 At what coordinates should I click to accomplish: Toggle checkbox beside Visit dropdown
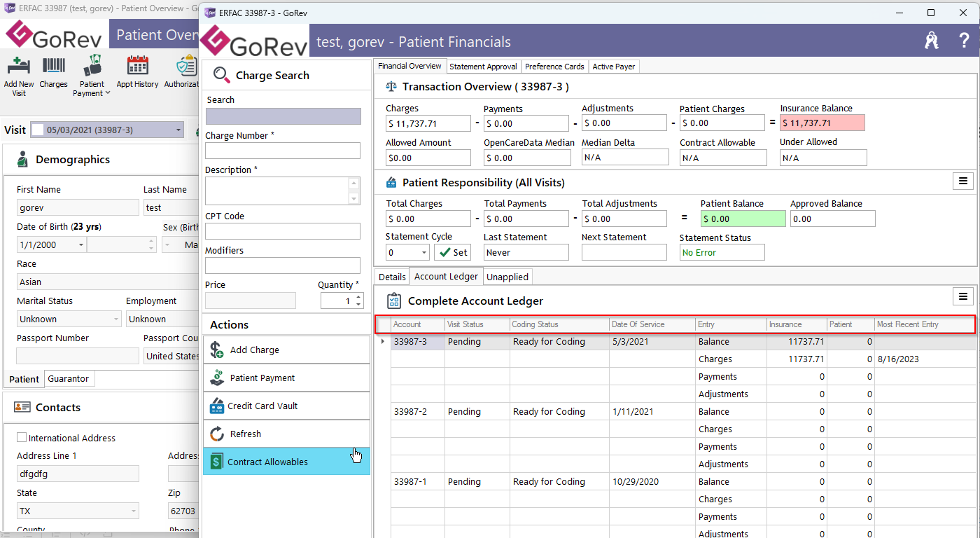[x=36, y=130]
